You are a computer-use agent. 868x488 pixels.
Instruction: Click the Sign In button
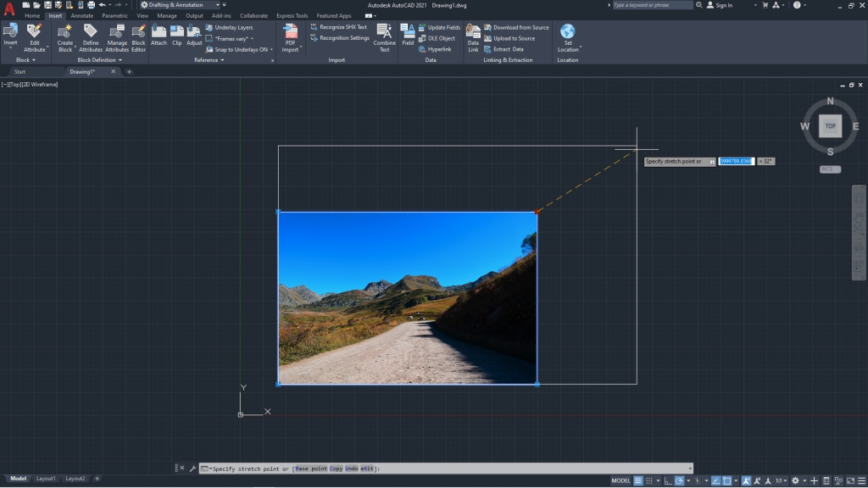(724, 4)
